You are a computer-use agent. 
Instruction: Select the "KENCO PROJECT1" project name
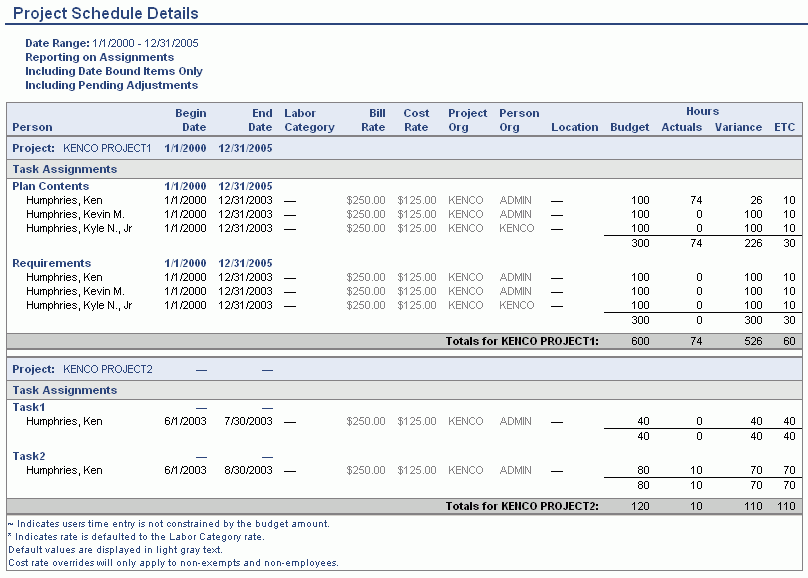(107, 148)
